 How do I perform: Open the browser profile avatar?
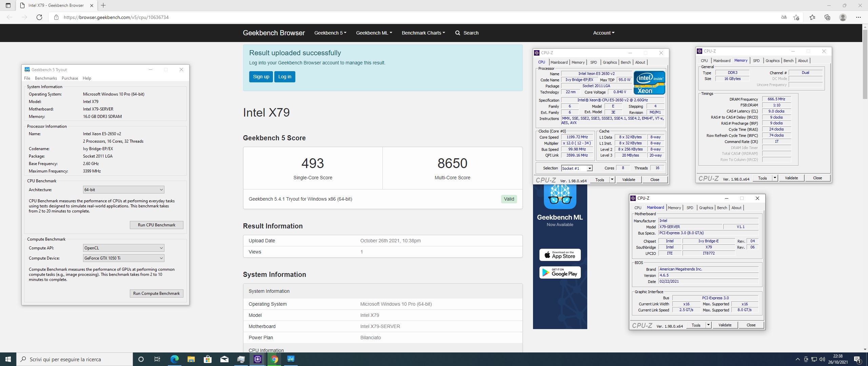(x=843, y=17)
